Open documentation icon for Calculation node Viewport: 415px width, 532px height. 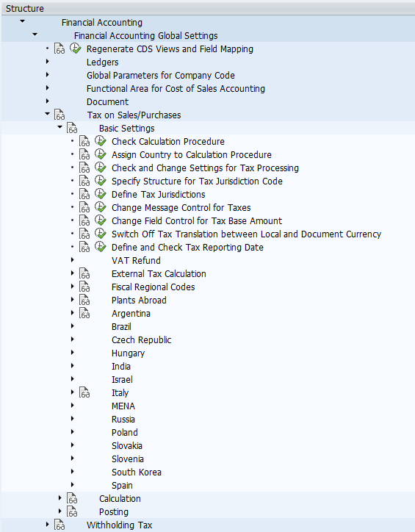pos(72,499)
